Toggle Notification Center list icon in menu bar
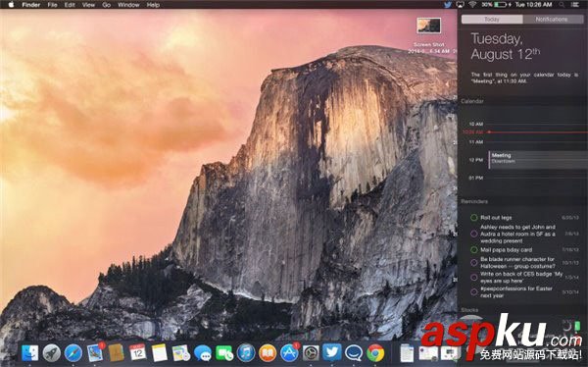588x367 pixels. [x=574, y=5]
